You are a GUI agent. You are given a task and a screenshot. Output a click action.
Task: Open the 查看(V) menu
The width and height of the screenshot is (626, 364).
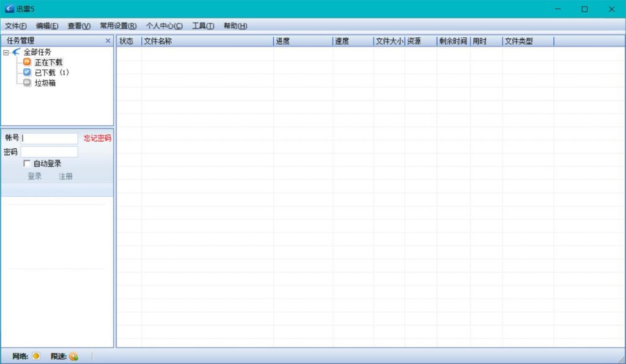pyautogui.click(x=79, y=26)
